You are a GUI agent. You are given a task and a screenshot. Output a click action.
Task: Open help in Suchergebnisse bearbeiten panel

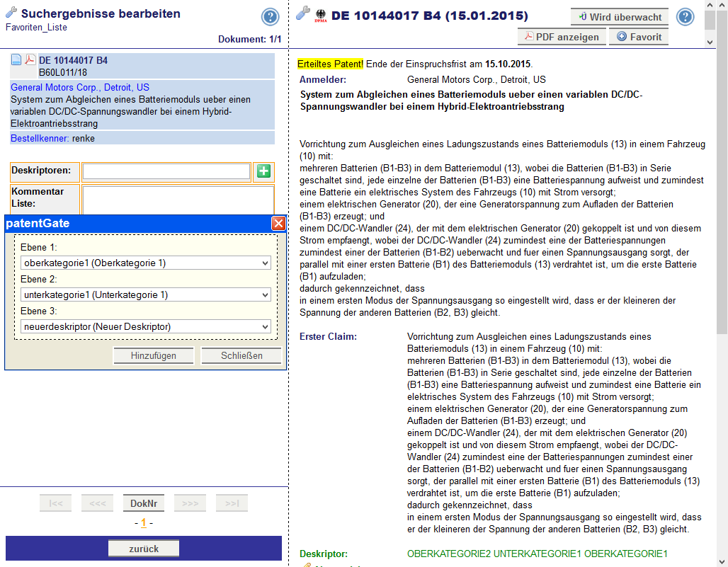tap(270, 18)
